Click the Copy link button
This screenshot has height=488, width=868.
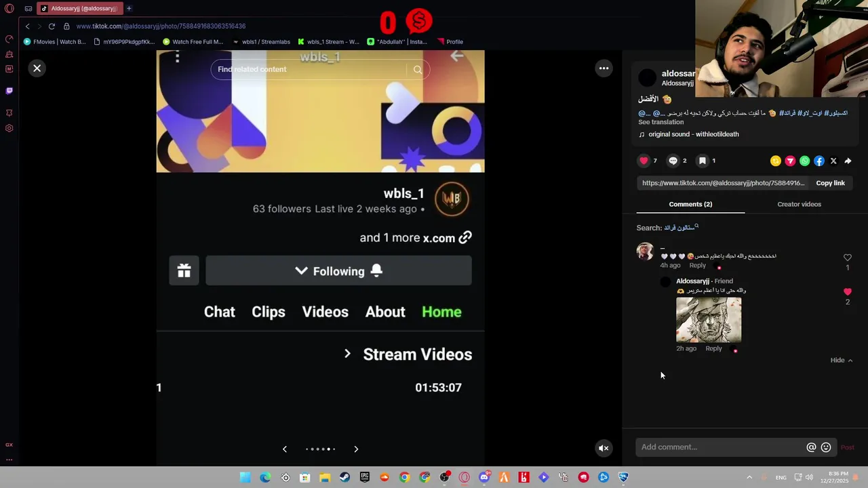point(830,183)
